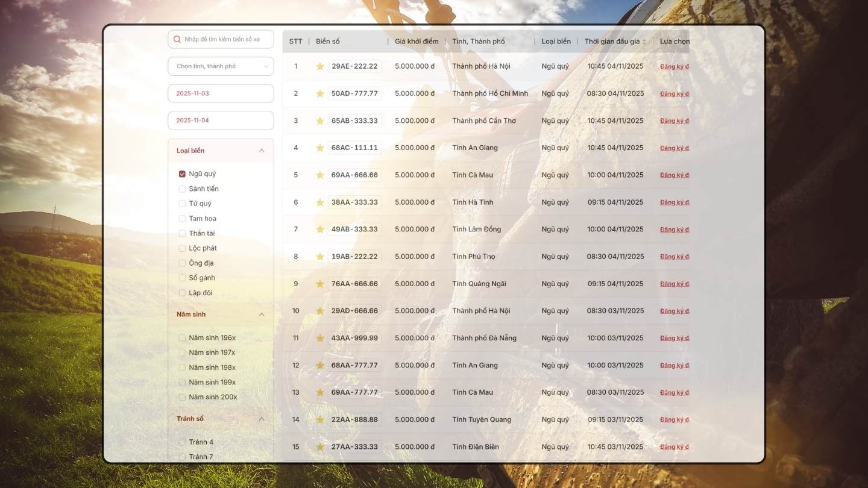The image size is (868, 488).
Task: Click the start date field 2025-11-03
Action: pos(221,93)
